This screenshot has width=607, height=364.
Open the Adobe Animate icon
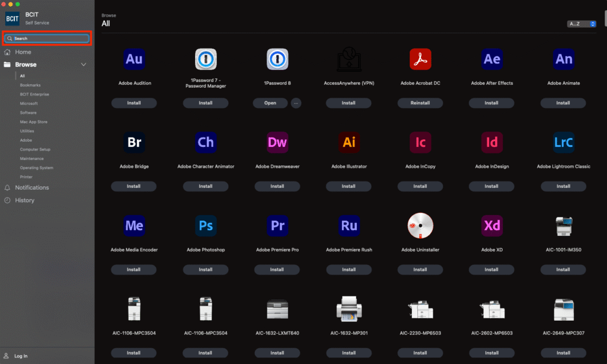pyautogui.click(x=563, y=59)
